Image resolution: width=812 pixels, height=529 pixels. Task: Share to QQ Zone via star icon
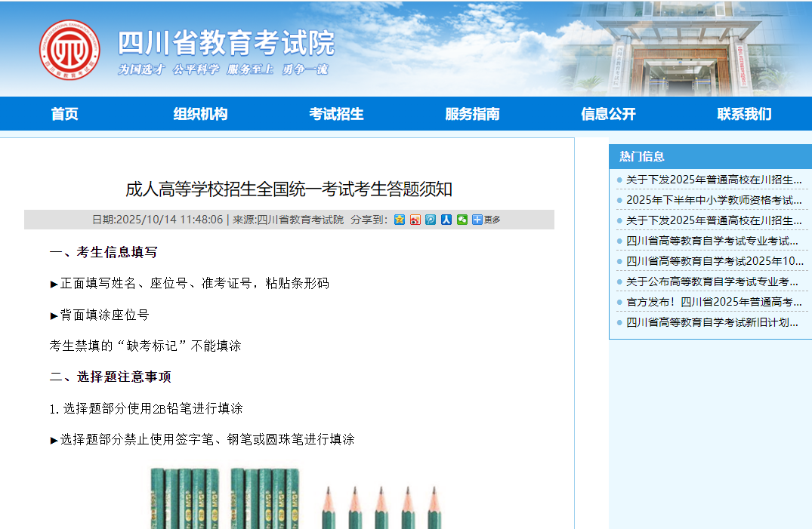click(x=400, y=220)
